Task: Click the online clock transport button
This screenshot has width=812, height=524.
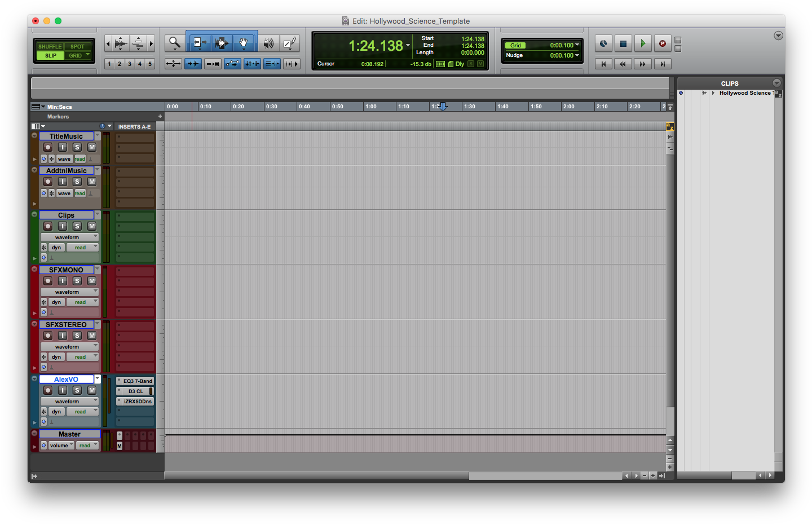Action: click(x=603, y=43)
